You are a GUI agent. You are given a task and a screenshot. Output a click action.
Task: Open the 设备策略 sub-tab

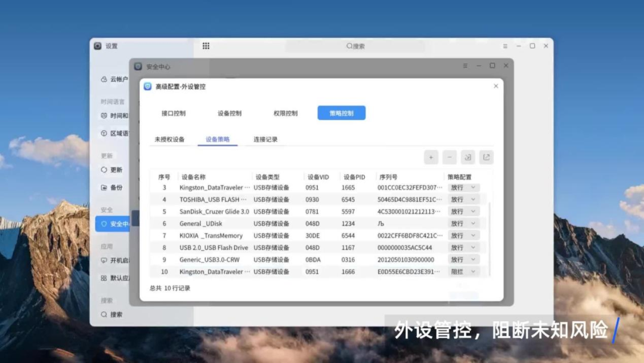[218, 139]
